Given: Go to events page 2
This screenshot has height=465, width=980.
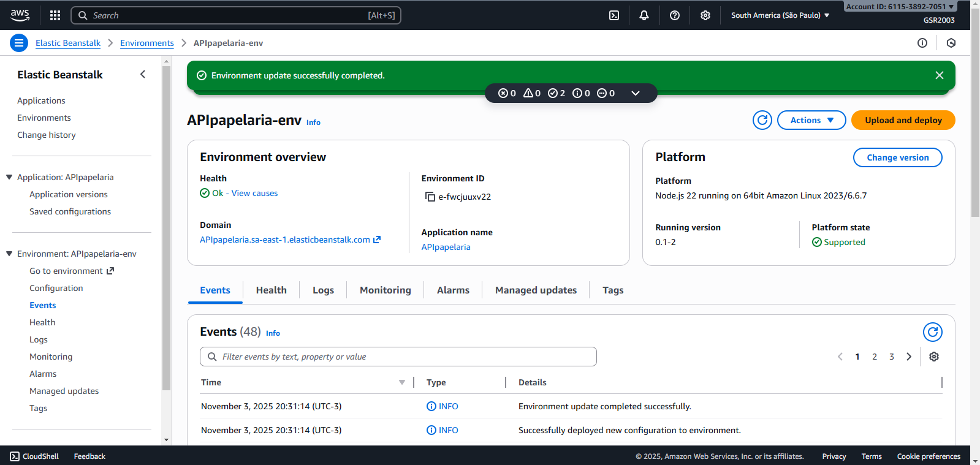Looking at the screenshot, I should tap(875, 357).
